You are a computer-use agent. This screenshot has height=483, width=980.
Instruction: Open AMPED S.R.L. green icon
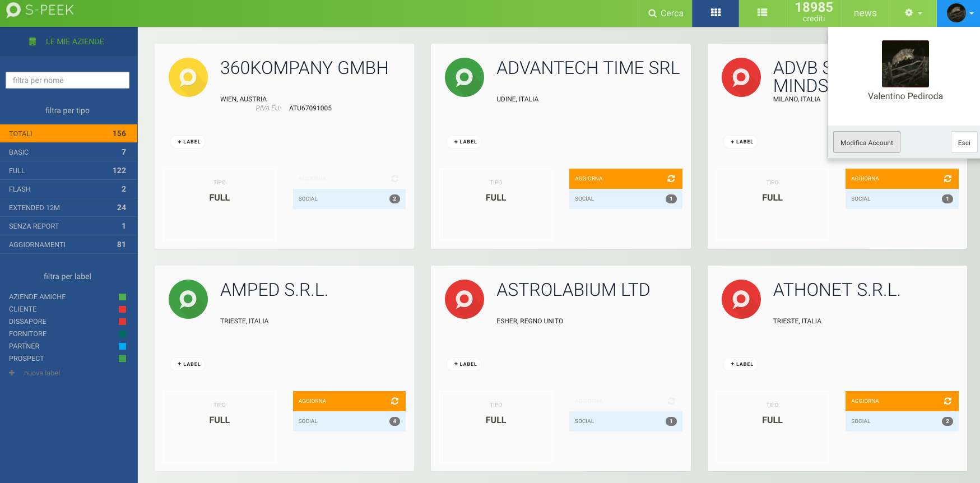pos(188,299)
